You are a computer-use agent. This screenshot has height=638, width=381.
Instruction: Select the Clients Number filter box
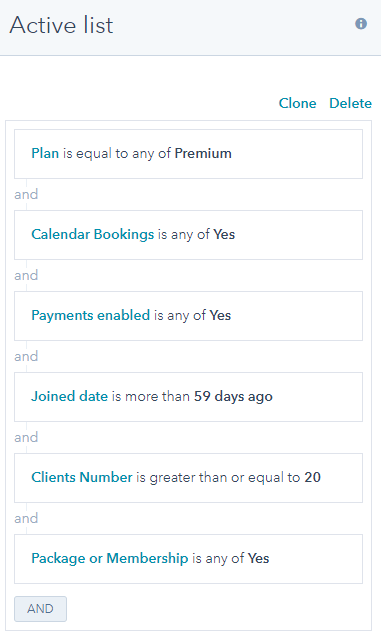pos(188,478)
